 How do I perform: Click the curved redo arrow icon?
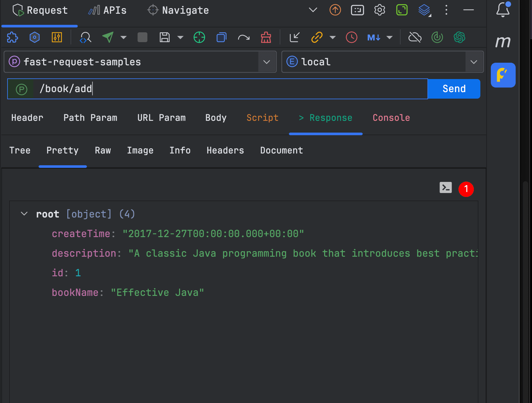244,38
